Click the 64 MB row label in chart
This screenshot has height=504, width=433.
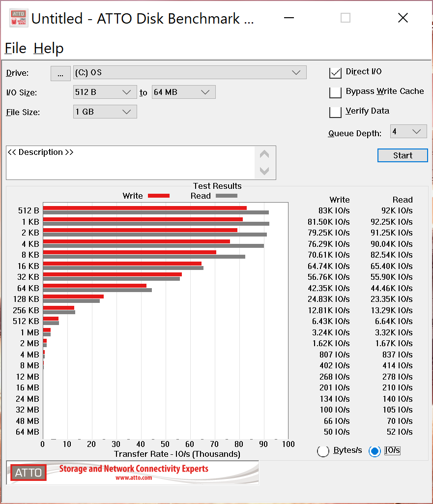[x=28, y=432]
